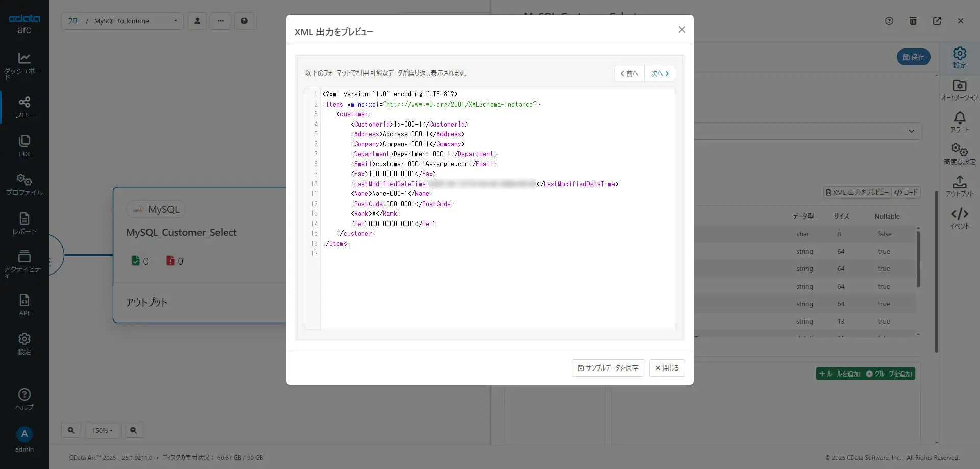980x469 pixels.
Task: Click the settings panel vertical scrollbar
Action: click(937, 271)
